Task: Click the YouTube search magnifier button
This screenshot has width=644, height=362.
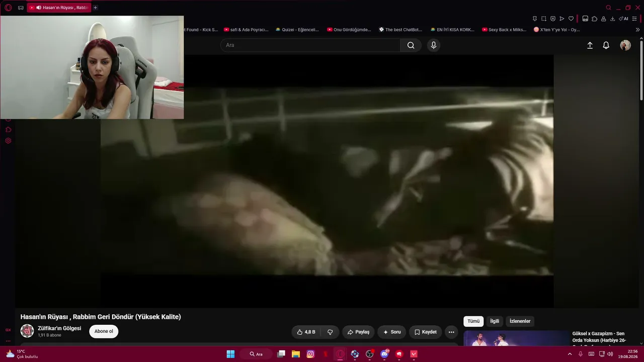Action: point(411,45)
